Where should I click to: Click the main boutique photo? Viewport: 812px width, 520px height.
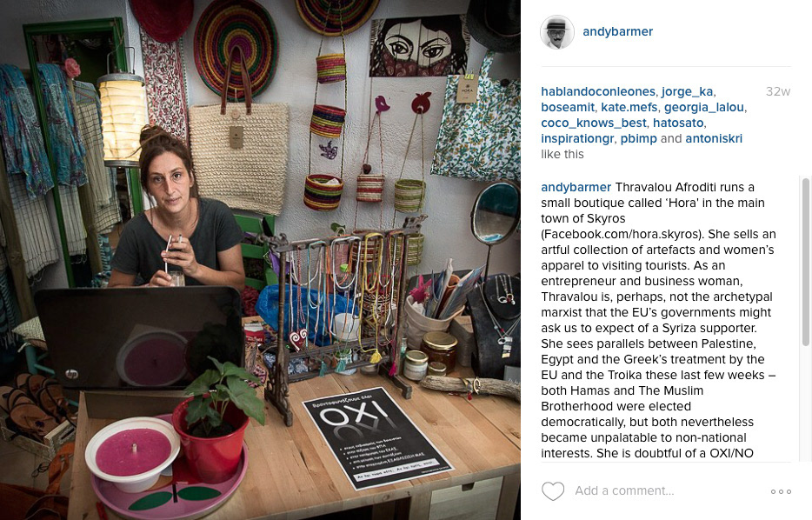(260, 260)
